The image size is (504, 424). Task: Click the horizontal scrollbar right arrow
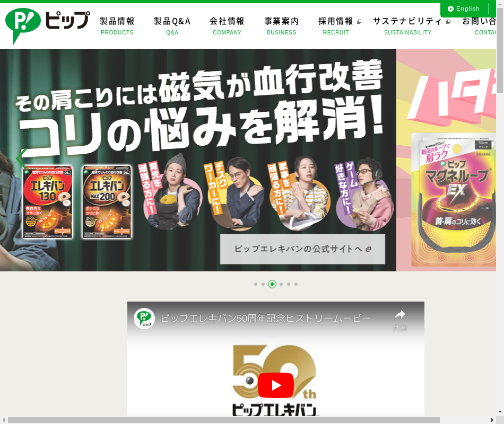click(492, 420)
